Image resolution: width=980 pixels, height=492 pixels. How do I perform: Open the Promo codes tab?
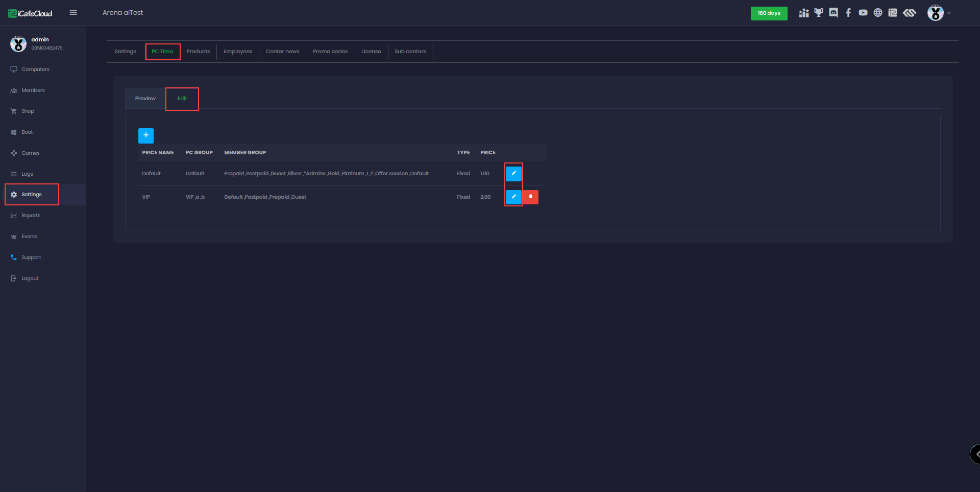(x=330, y=52)
